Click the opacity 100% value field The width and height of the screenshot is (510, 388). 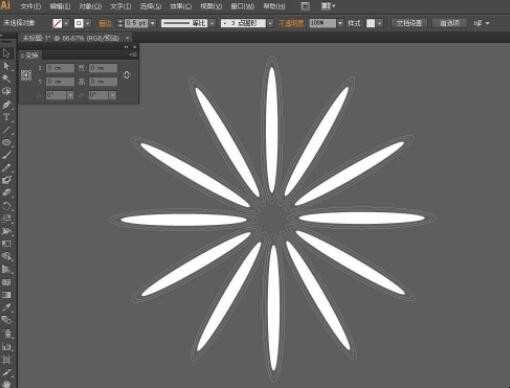323,23
